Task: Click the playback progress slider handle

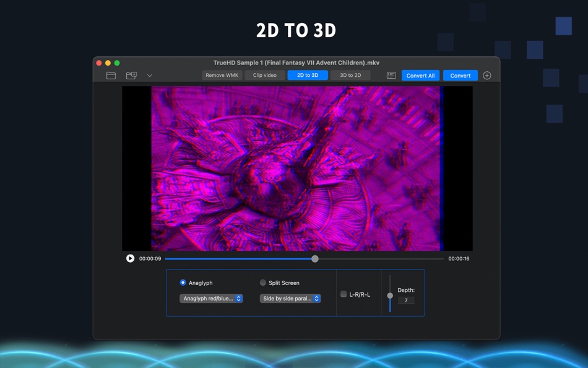Action: click(x=315, y=259)
